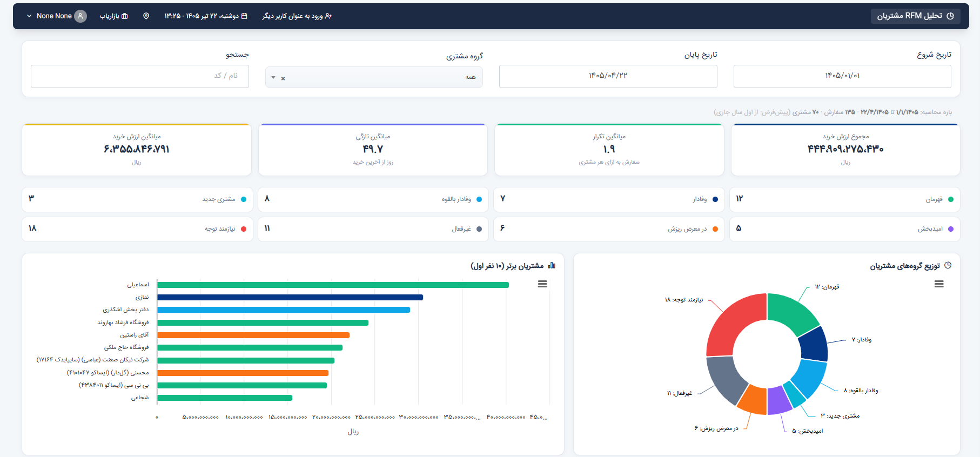Viewport: 980px width, 457px height.
Task: Click the add-user icon next to ورود به عنوان کاربر دیگر
Action: click(x=328, y=16)
